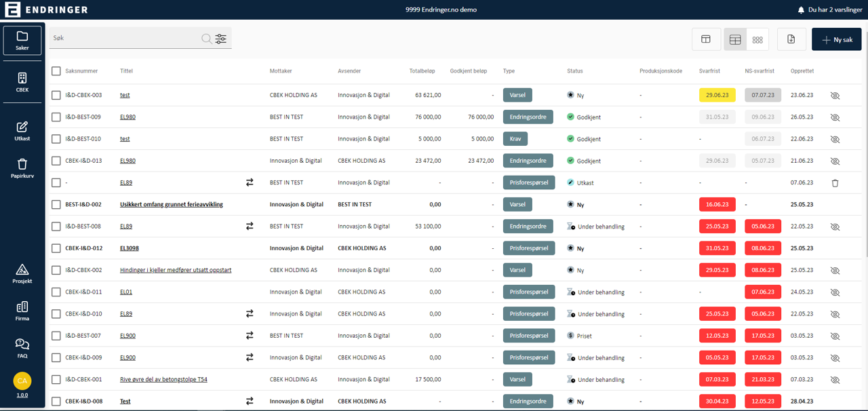The height and width of the screenshot is (411, 868).
Task: Sort the table by Svarfrist column
Action: point(710,71)
